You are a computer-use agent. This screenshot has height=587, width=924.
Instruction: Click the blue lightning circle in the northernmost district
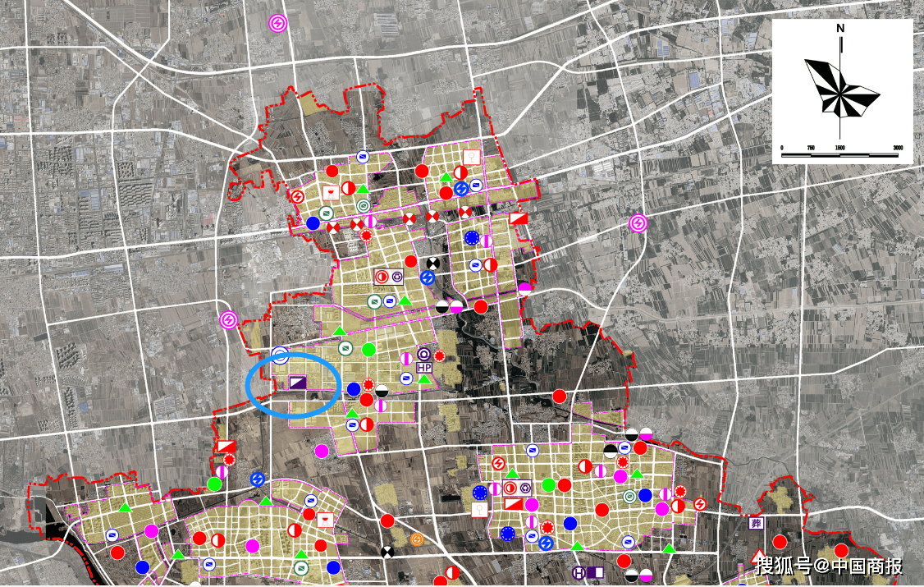[x=461, y=189]
